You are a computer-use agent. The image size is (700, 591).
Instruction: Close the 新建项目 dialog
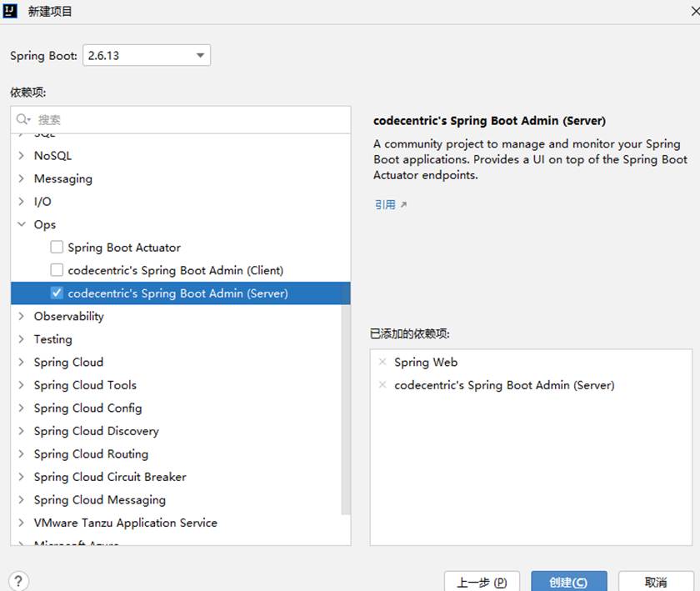click(x=695, y=11)
